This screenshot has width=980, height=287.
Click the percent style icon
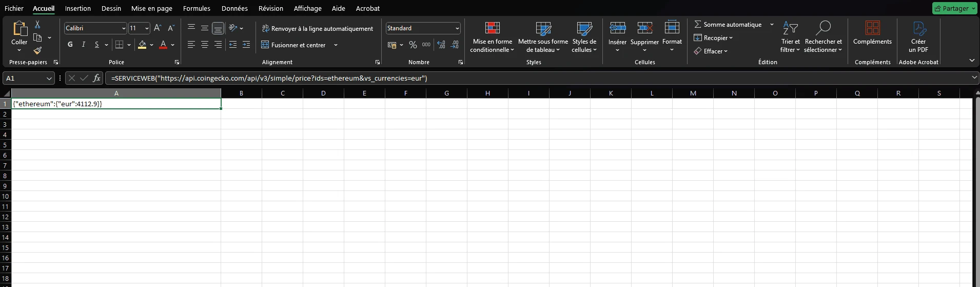413,45
